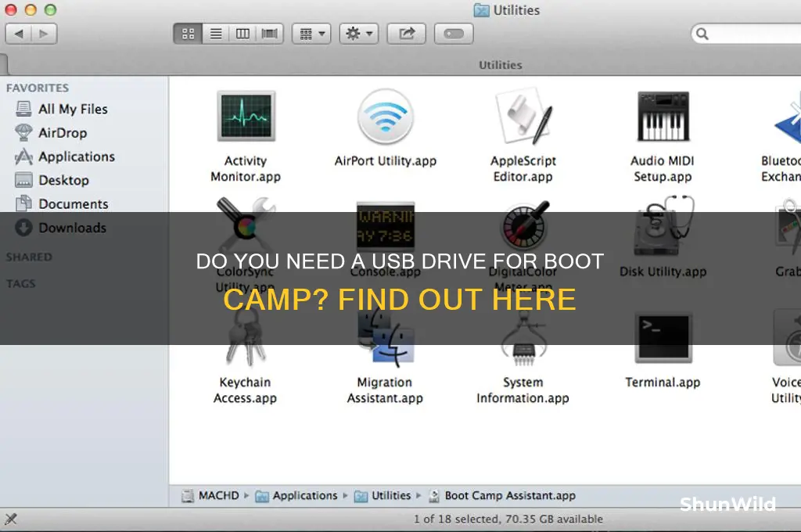The image size is (801, 532).
Task: Click the Share toolbar button
Action: click(407, 34)
